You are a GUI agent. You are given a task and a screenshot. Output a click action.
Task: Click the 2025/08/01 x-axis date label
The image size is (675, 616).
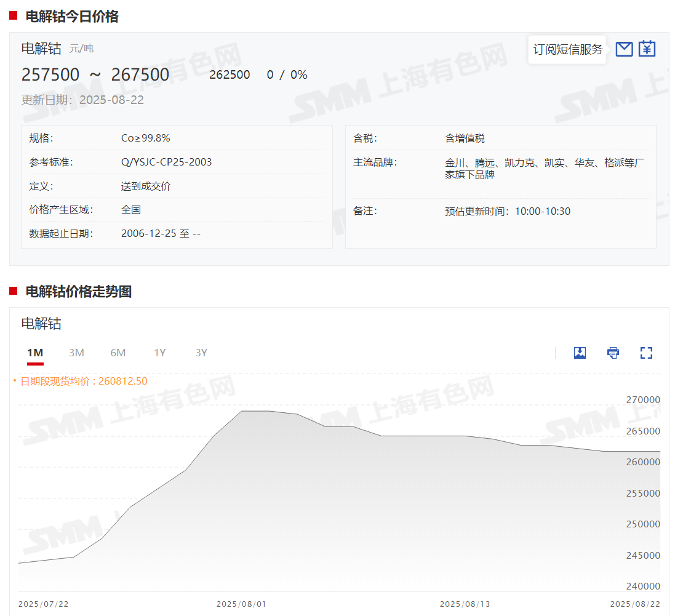[241, 604]
